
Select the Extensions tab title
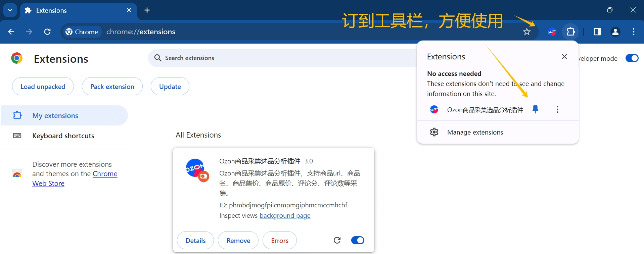pyautogui.click(x=51, y=10)
